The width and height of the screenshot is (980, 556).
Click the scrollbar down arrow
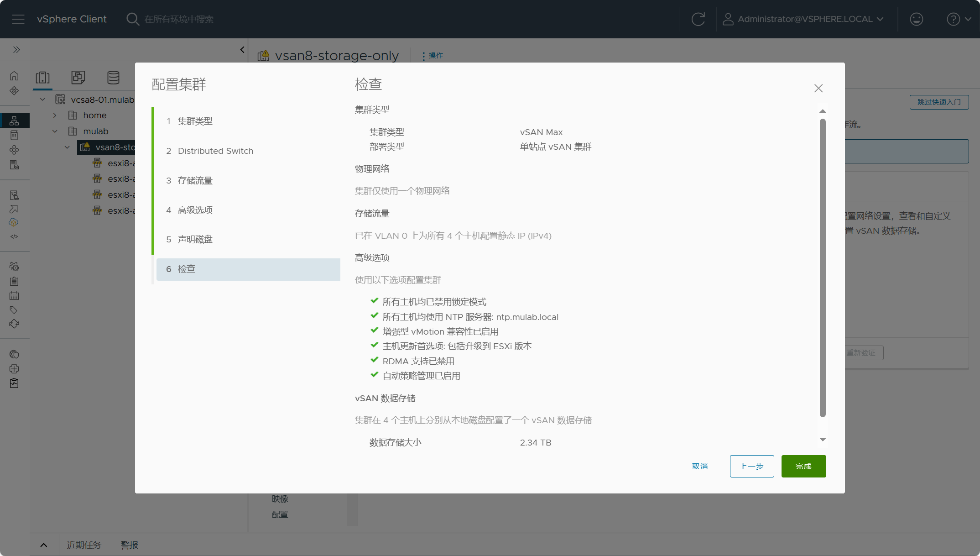[x=823, y=440]
